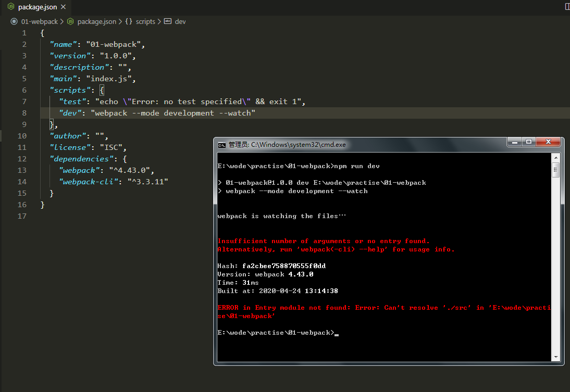Click the "webpack --mode development --watch" string
Screen dimensions: 570x392
(173, 113)
